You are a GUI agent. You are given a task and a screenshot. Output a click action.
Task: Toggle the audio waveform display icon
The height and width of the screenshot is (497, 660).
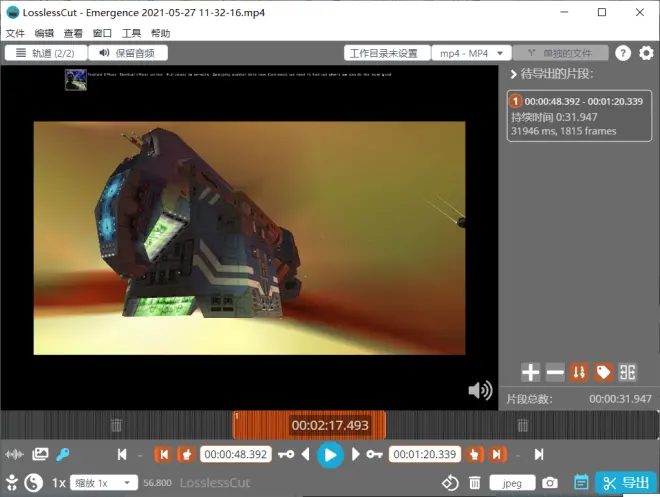[x=14, y=454]
